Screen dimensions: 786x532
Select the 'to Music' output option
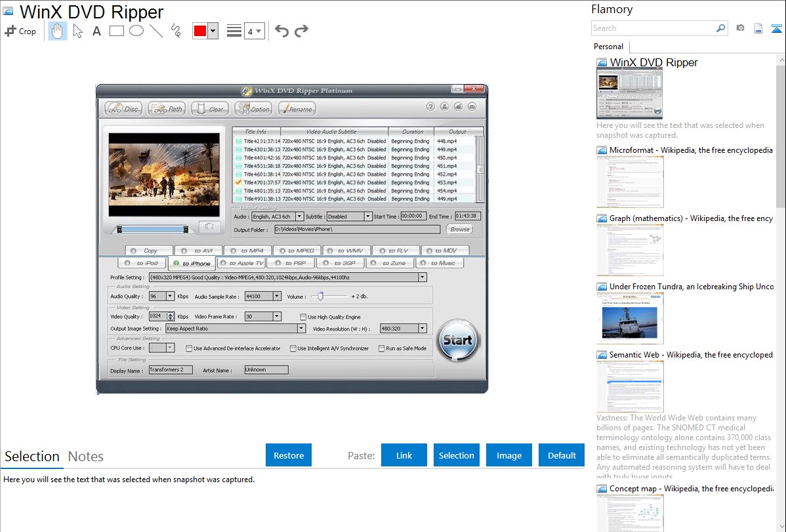(439, 263)
